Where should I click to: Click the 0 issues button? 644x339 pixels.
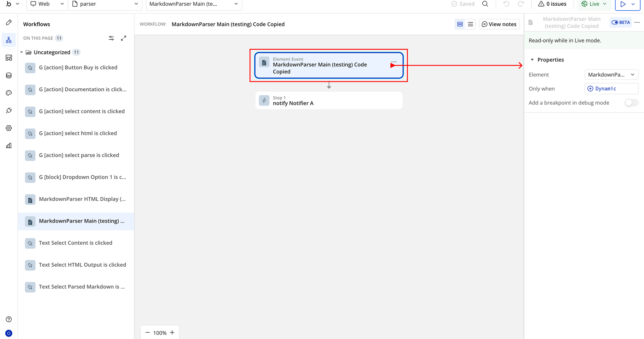(552, 4)
